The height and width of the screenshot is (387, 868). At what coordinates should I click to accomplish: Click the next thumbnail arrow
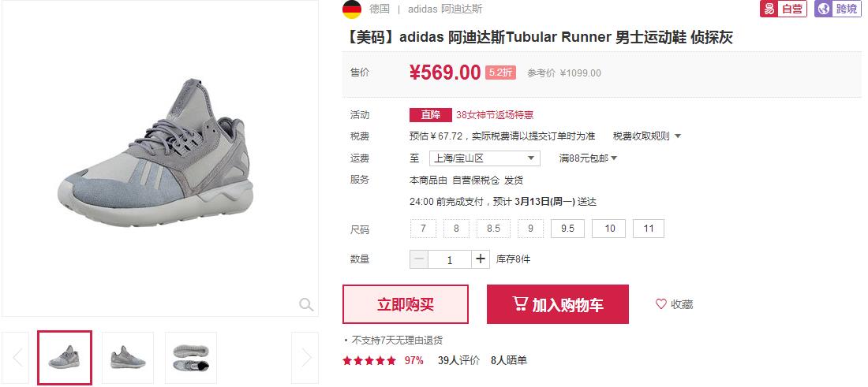point(305,357)
